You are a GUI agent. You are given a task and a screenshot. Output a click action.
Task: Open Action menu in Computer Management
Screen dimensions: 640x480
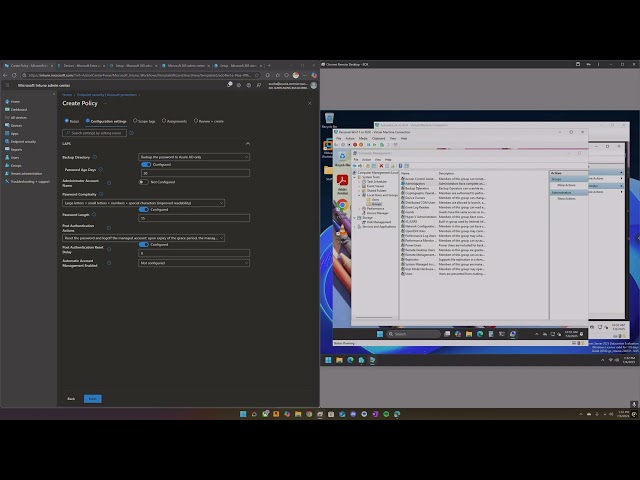pos(367,160)
